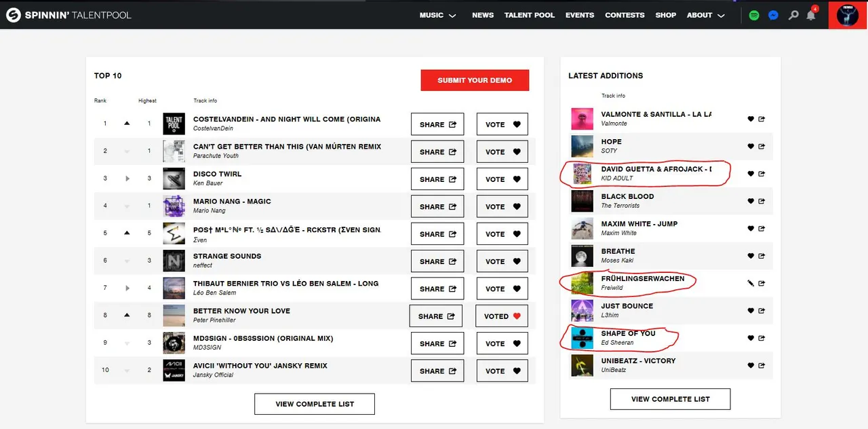Open the Shop menu item

pyautogui.click(x=666, y=15)
